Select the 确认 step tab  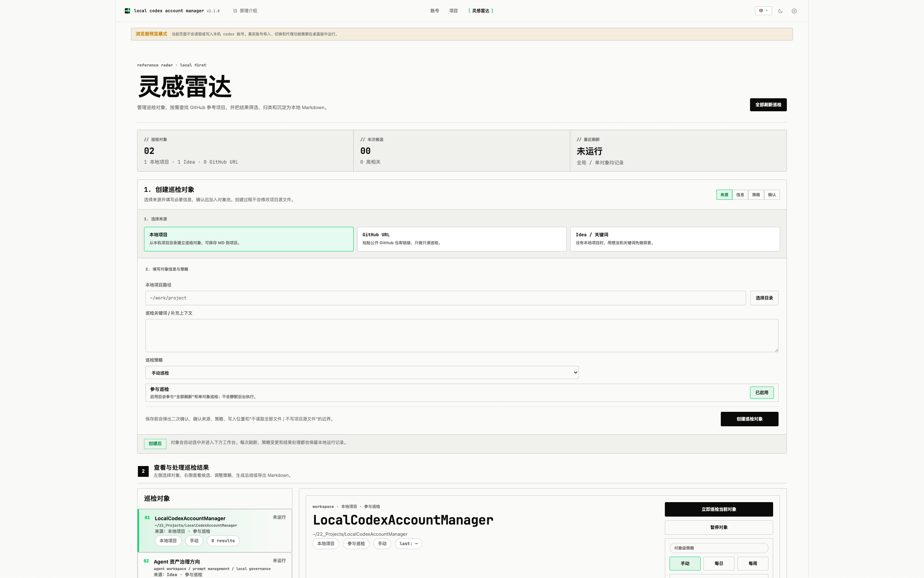pyautogui.click(x=772, y=195)
